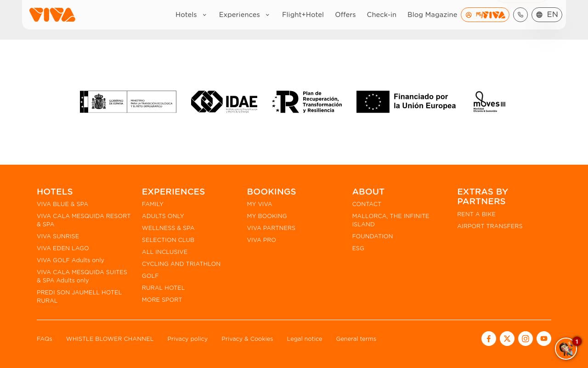
Task: Click the phone call icon
Action: (520, 15)
